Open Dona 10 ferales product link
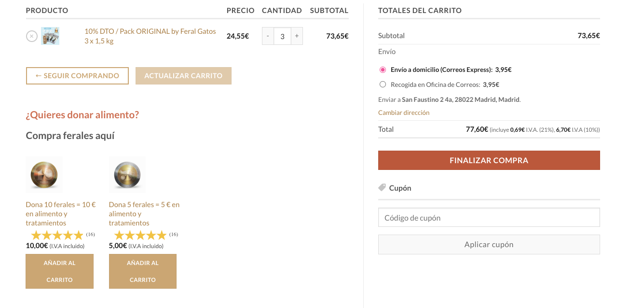Screen dimensions: 644x308 (x=61, y=214)
